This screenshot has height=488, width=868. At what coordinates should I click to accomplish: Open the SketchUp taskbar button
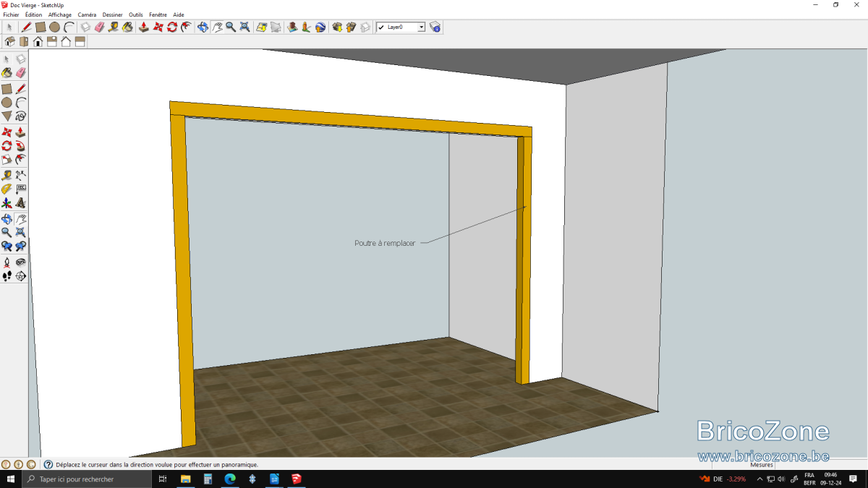click(297, 479)
